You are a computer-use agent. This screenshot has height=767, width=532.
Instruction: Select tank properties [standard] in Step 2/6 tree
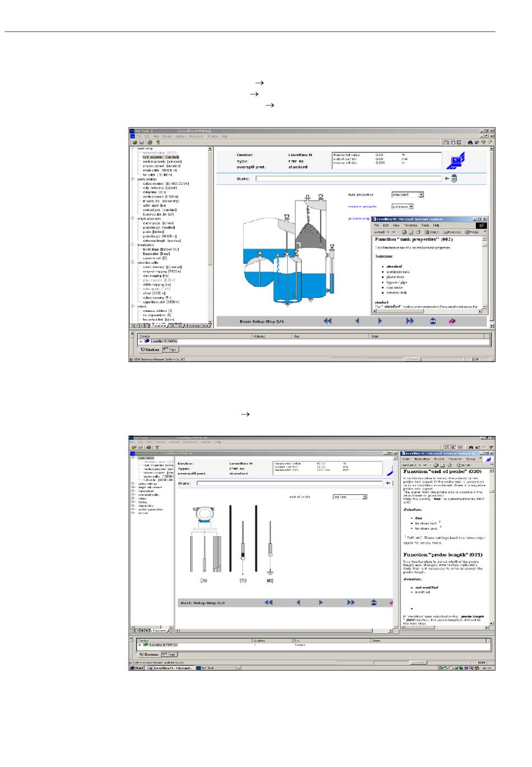(x=161, y=157)
